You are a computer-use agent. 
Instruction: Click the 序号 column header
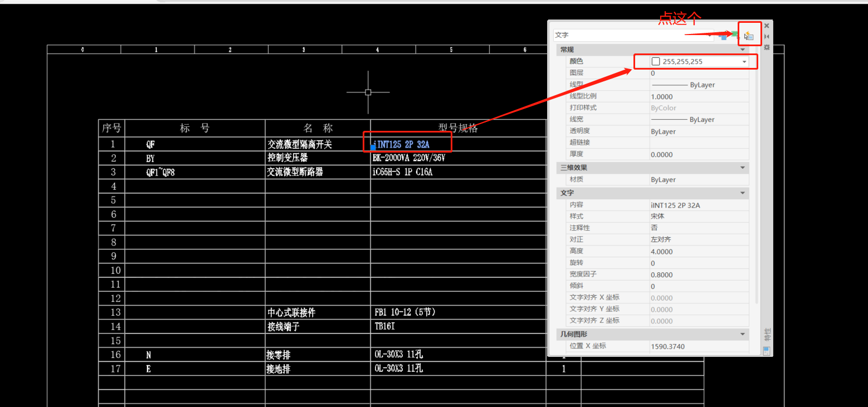111,128
